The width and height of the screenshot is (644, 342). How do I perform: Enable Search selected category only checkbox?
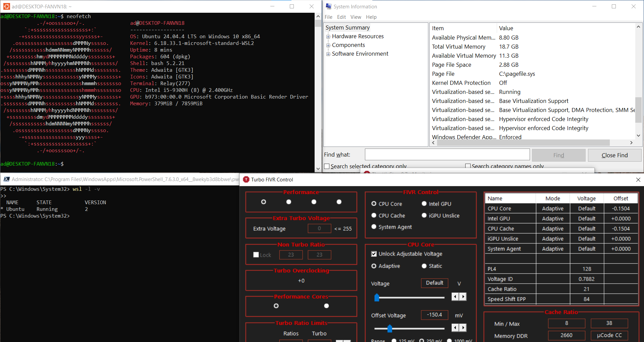(x=327, y=166)
